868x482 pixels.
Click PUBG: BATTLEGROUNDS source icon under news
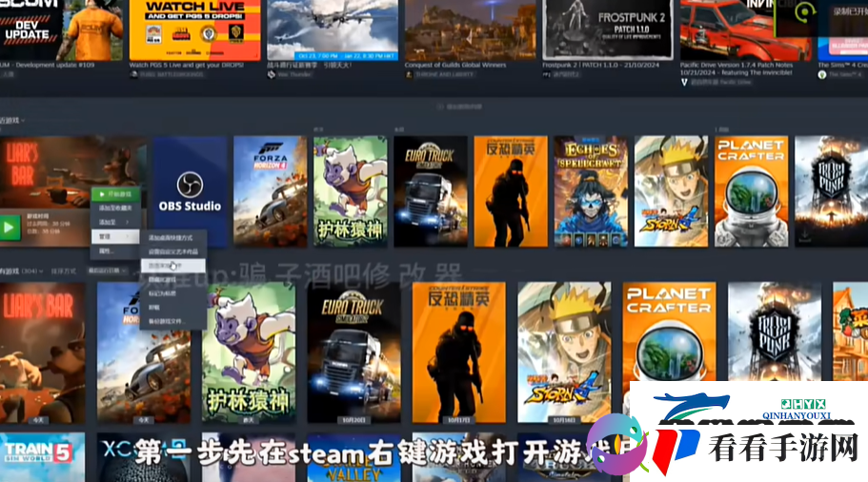(133, 74)
